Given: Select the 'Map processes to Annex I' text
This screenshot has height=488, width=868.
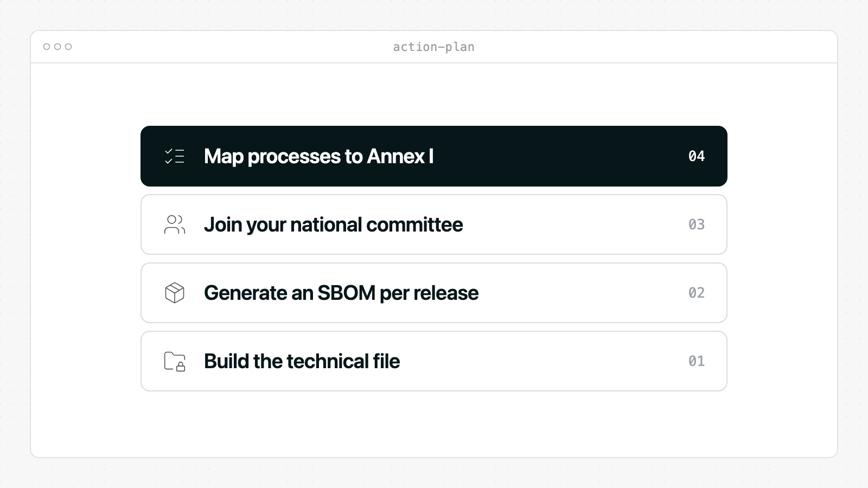Looking at the screenshot, I should [318, 156].
